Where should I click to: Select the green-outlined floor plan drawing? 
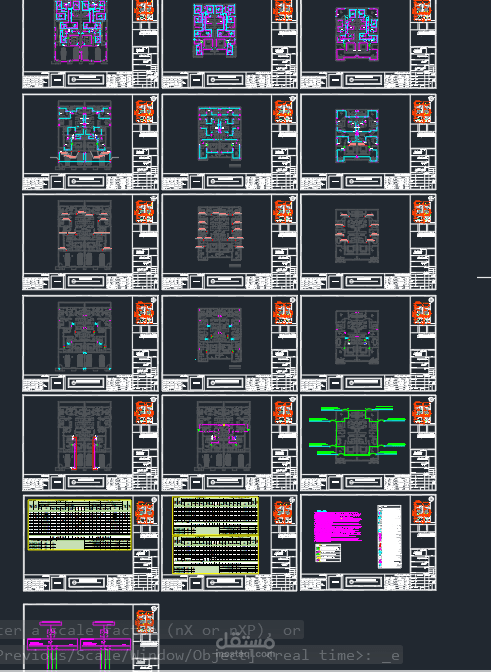coord(356,435)
